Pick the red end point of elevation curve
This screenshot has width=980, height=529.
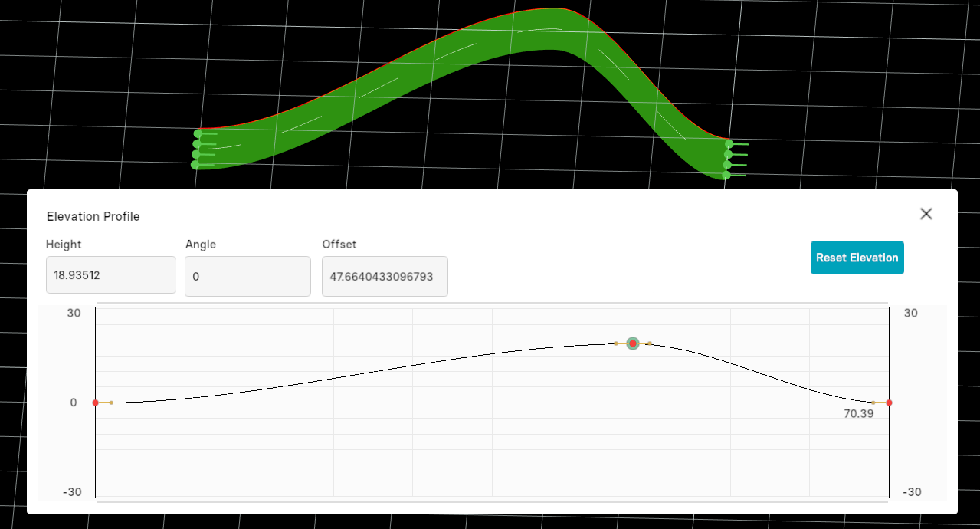pyautogui.click(x=889, y=402)
